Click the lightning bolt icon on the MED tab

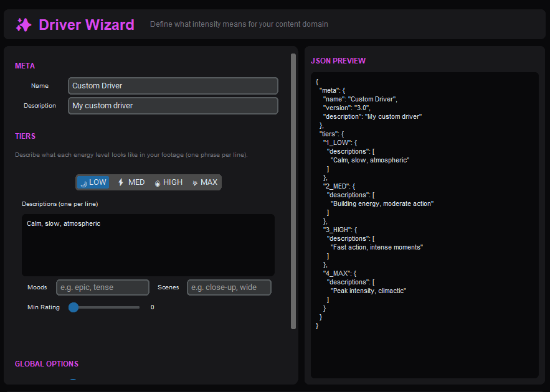(x=121, y=182)
